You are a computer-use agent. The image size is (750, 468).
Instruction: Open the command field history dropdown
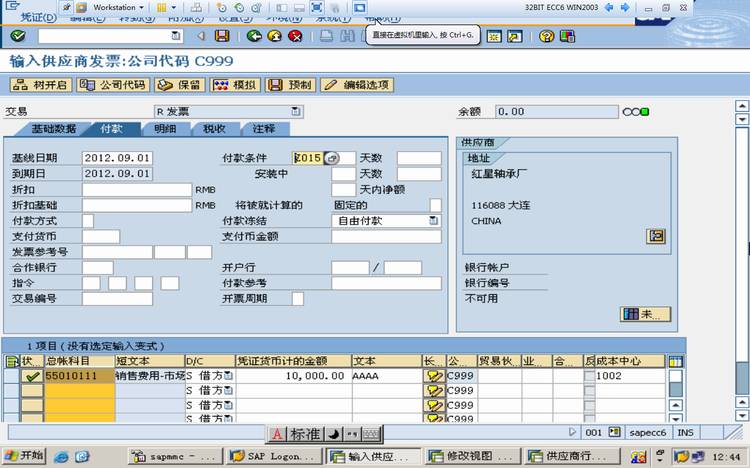(176, 36)
